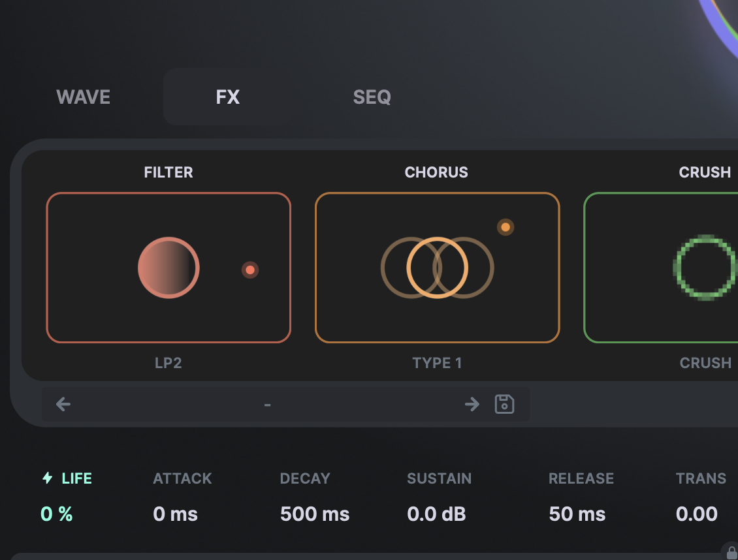Click the filter circle icon
This screenshot has height=560, width=738.
(x=168, y=268)
